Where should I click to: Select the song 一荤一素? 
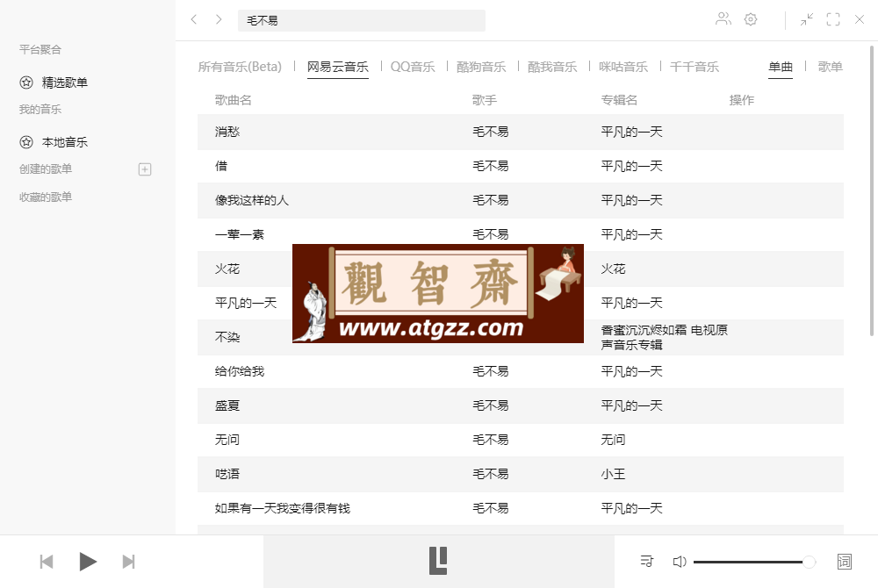click(x=240, y=234)
